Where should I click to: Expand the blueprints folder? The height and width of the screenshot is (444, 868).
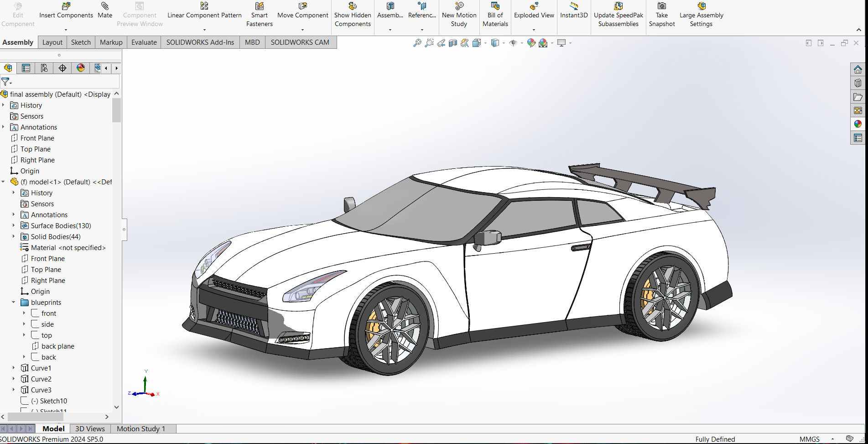pos(13,302)
